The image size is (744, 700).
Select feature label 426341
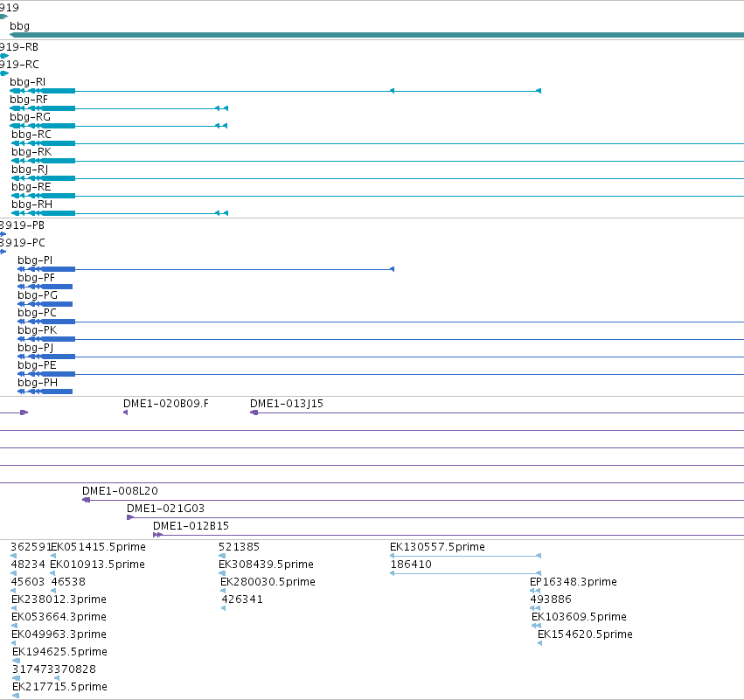coord(242,600)
